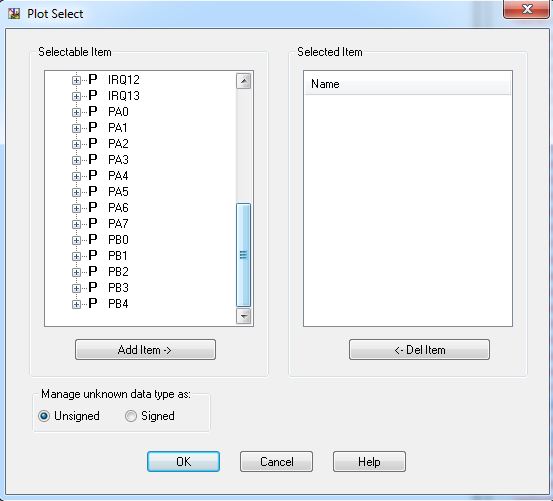Image resolution: width=553 pixels, height=501 pixels.
Task: Select the IRQ13 item text
Action: pos(124,96)
